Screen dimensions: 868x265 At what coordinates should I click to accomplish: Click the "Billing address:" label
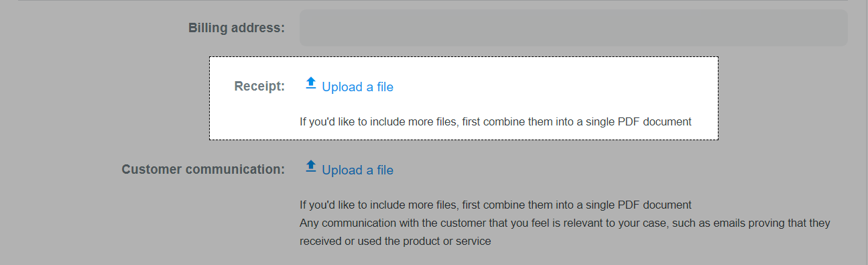pos(237,28)
